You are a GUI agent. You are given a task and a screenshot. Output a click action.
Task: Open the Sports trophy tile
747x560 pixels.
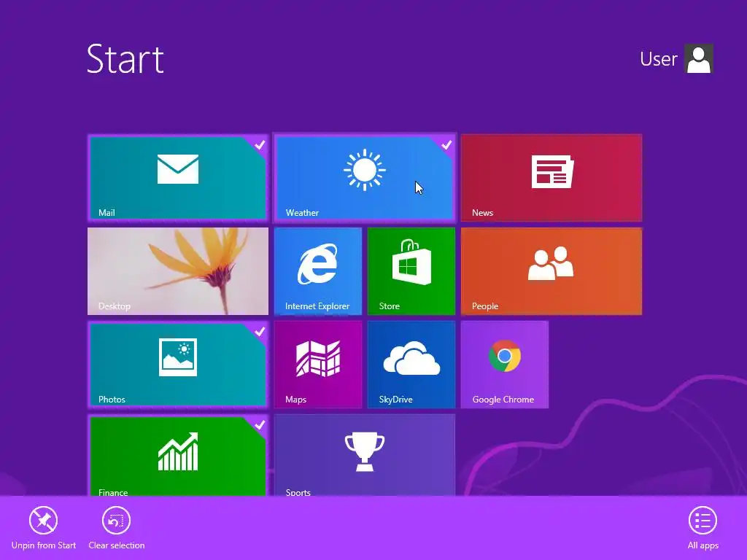(365, 455)
